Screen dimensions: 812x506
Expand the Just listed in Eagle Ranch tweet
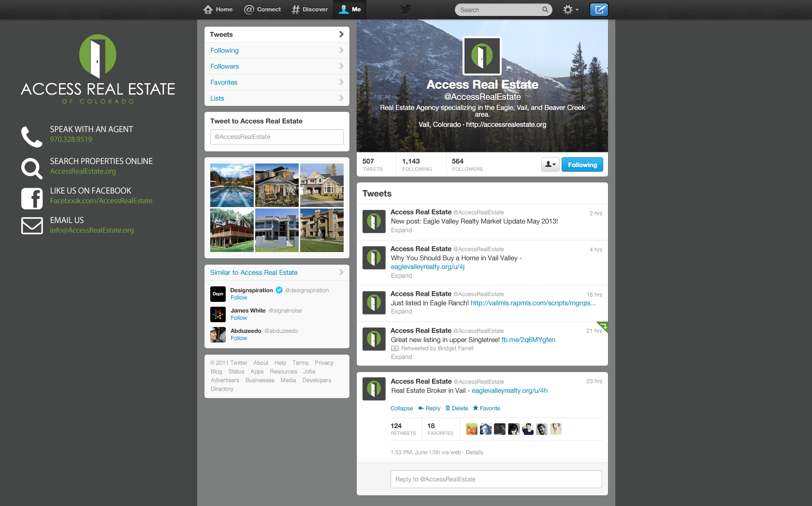coord(401,312)
